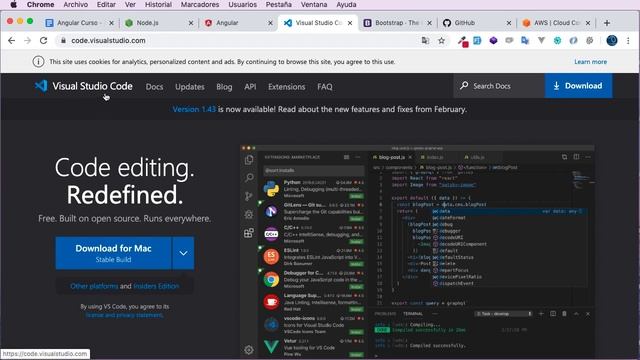Open the Archivo menu
This screenshot has height=360, width=640.
[76, 4]
